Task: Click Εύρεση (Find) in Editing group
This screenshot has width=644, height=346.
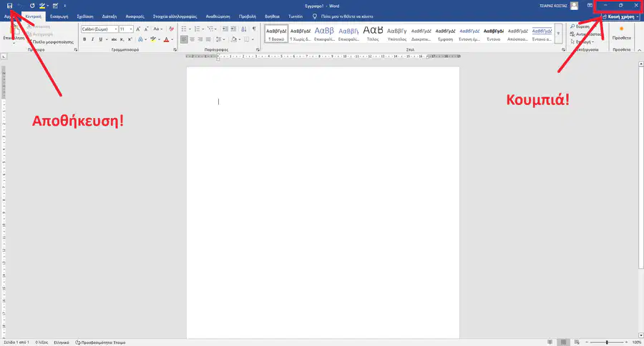Action: click(580, 26)
